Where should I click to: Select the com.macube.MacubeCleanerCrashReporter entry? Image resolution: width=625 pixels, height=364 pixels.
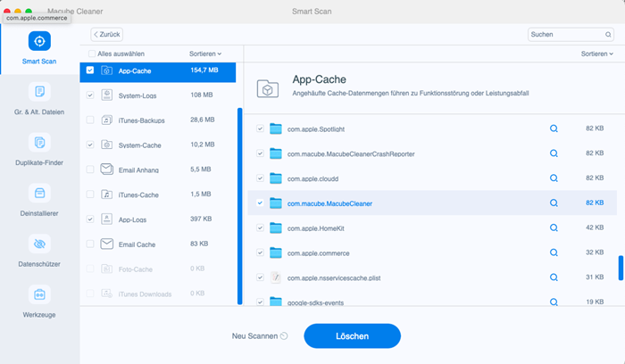432,153
